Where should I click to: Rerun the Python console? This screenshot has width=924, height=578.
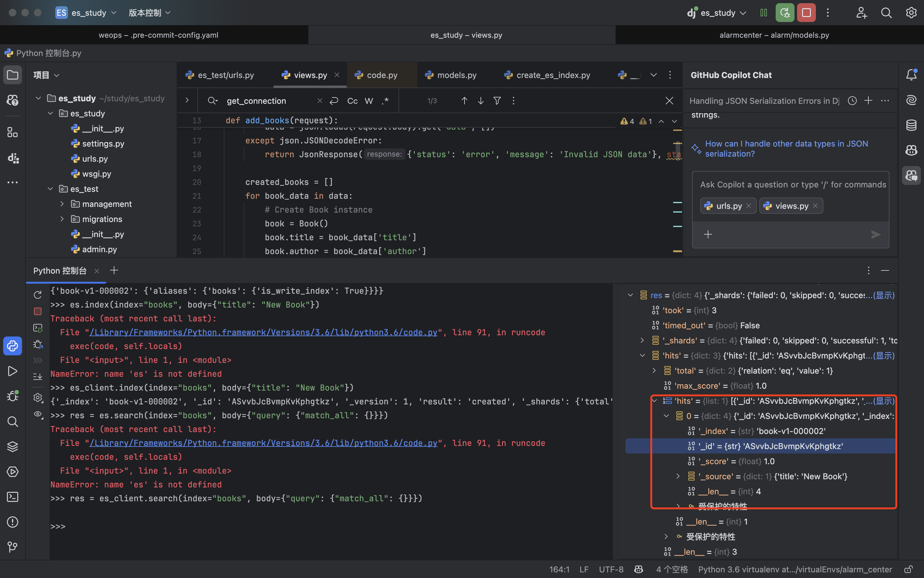(x=37, y=295)
